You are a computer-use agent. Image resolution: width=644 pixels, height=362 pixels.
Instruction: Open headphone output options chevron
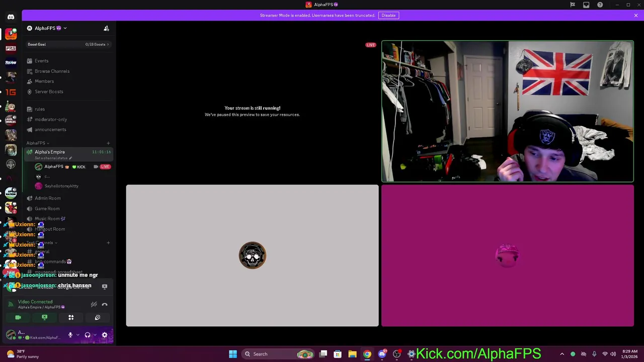pos(95,335)
